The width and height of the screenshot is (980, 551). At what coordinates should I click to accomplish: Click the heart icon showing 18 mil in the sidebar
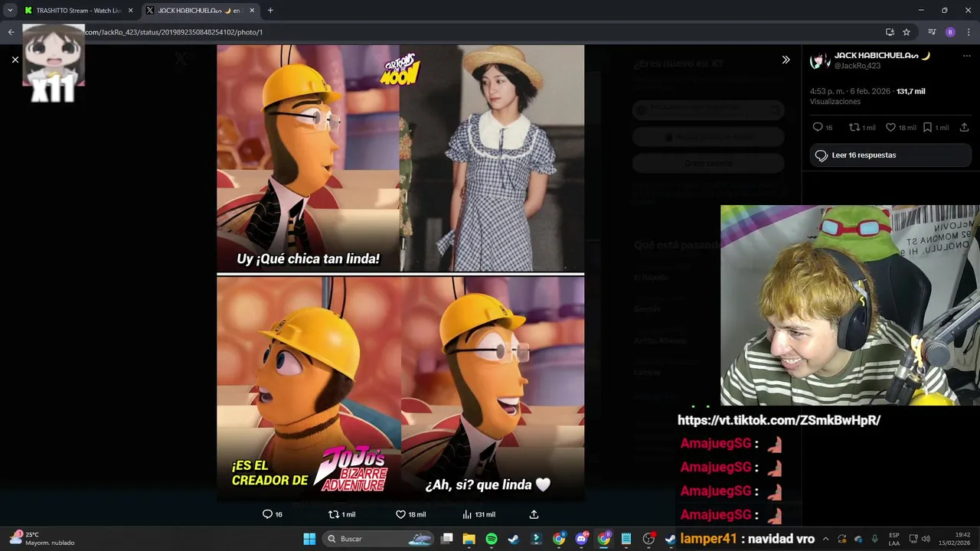(890, 127)
